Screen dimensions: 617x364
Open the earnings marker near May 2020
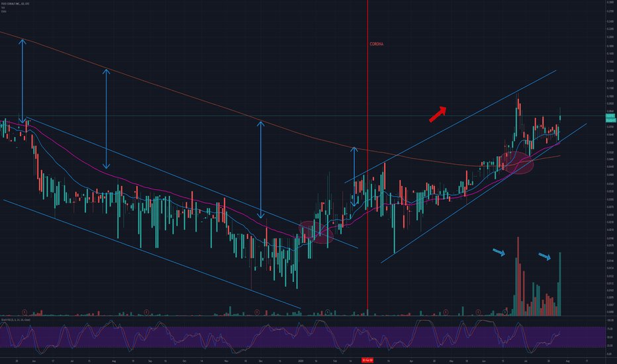point(446,312)
